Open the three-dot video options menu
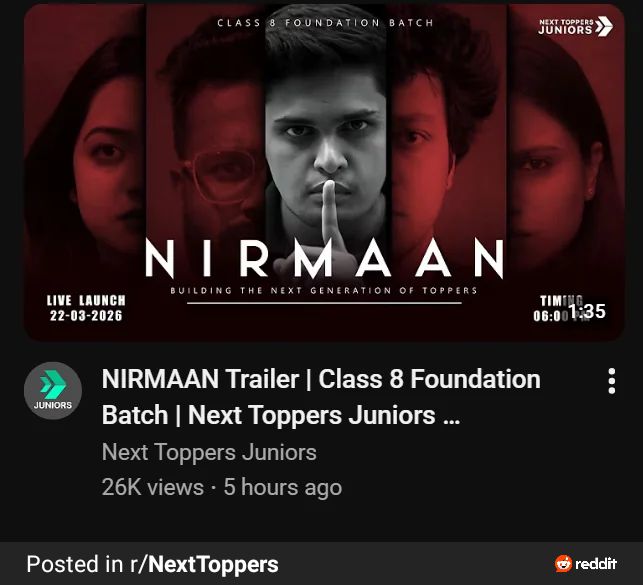643x585 pixels. [x=611, y=381]
